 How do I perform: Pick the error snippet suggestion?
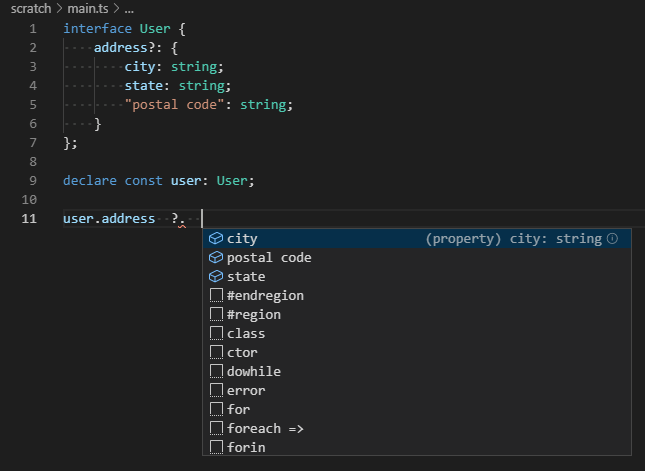coord(417,390)
